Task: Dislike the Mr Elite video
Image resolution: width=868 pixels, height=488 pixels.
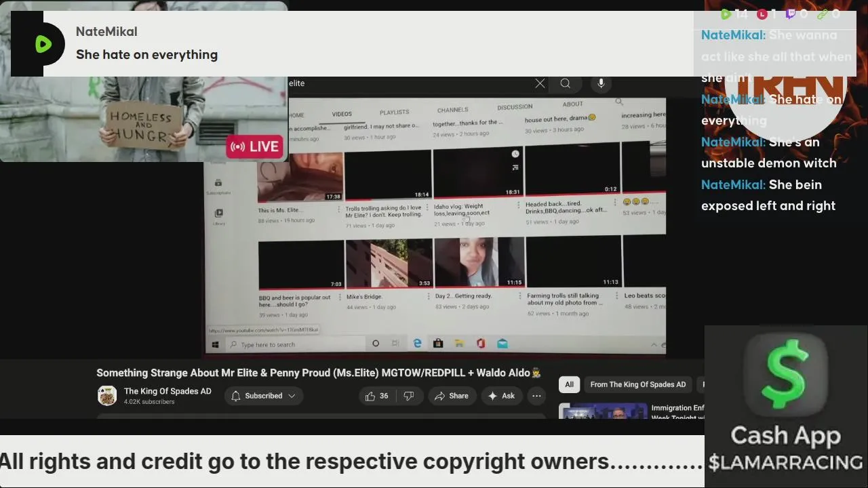Action: click(409, 396)
